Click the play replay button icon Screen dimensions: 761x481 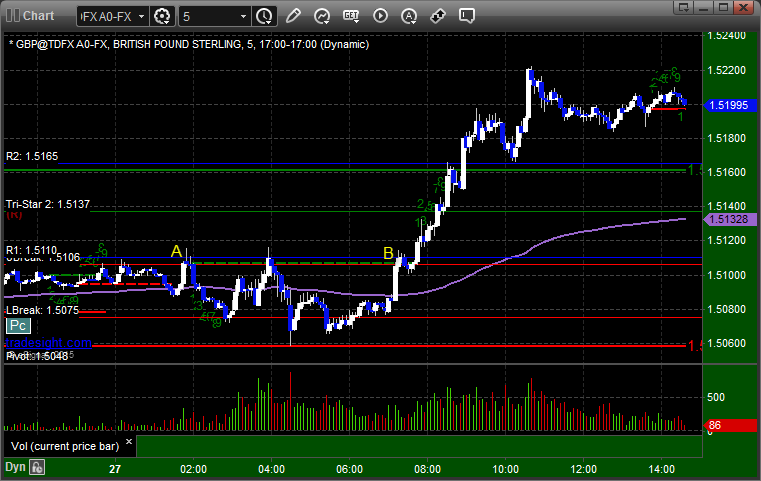[x=380, y=16]
